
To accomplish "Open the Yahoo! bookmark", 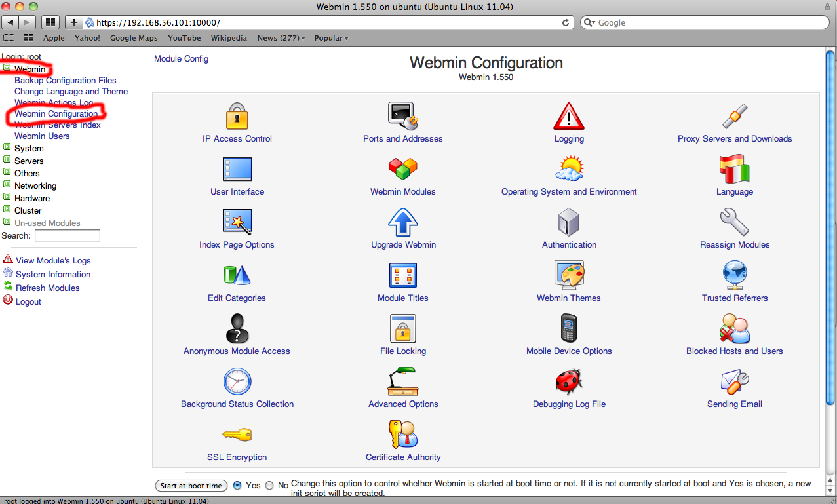I will pos(87,38).
